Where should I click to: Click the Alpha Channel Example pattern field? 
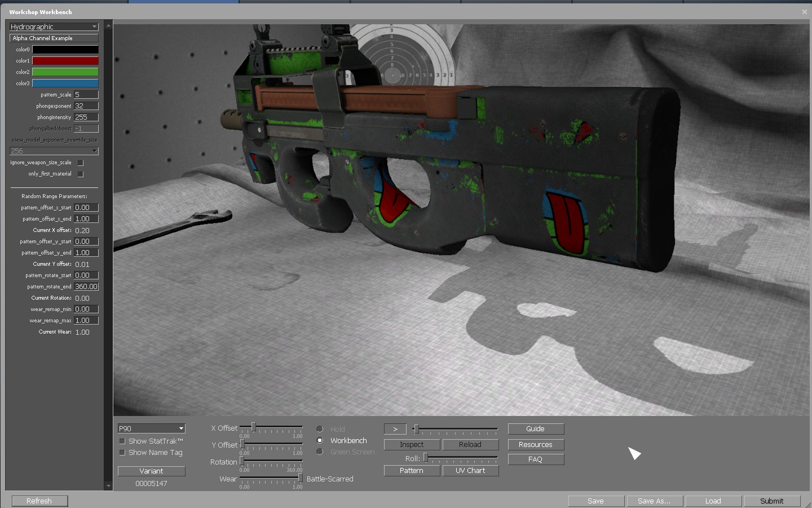(54, 38)
